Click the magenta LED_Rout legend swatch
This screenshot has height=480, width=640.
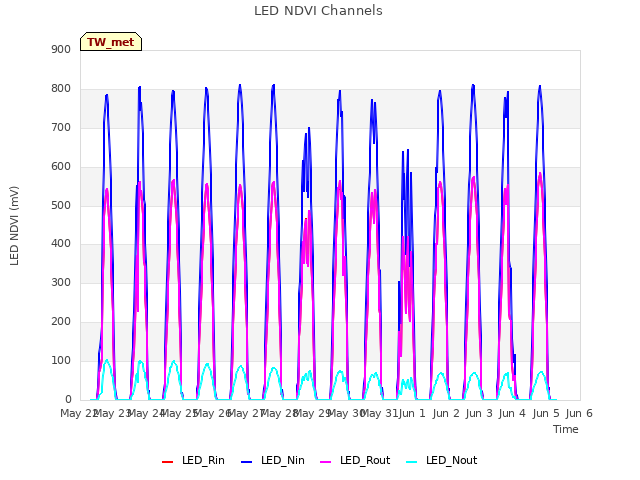tap(326, 462)
